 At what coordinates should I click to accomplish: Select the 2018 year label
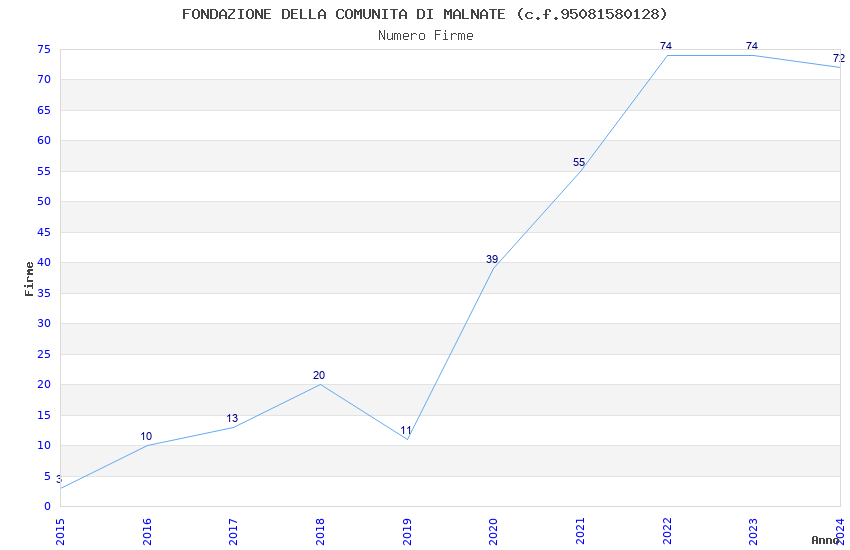pos(320,532)
